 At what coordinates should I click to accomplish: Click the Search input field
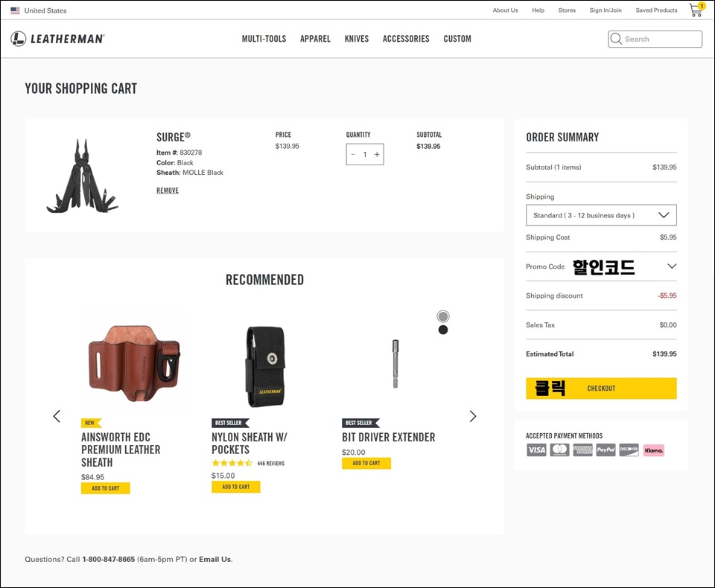[x=655, y=39]
